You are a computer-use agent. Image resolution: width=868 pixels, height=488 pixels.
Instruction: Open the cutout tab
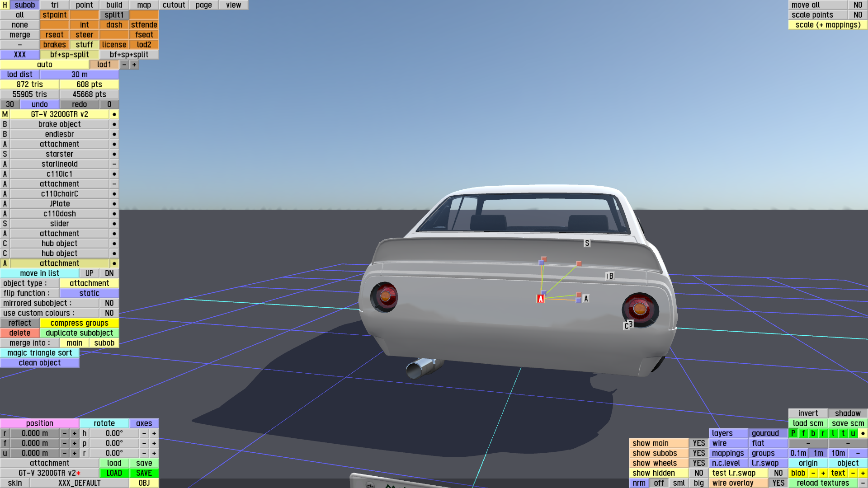[x=174, y=5]
